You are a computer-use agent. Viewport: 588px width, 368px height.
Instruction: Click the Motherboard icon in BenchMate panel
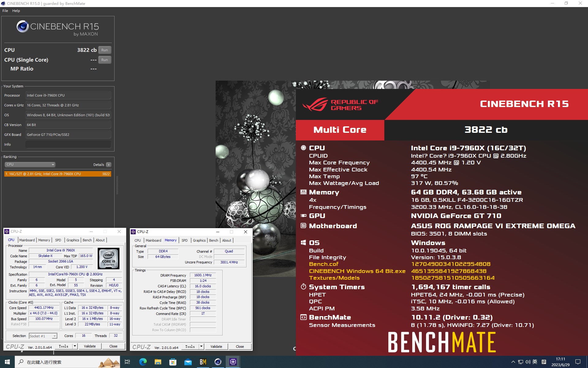click(x=303, y=226)
